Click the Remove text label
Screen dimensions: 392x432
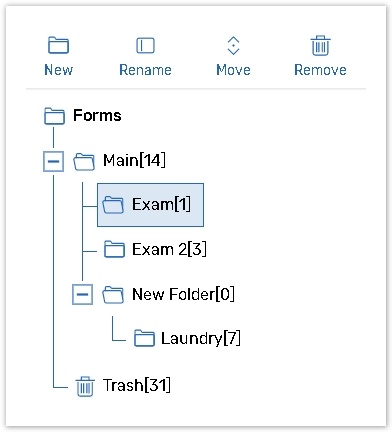[320, 70]
